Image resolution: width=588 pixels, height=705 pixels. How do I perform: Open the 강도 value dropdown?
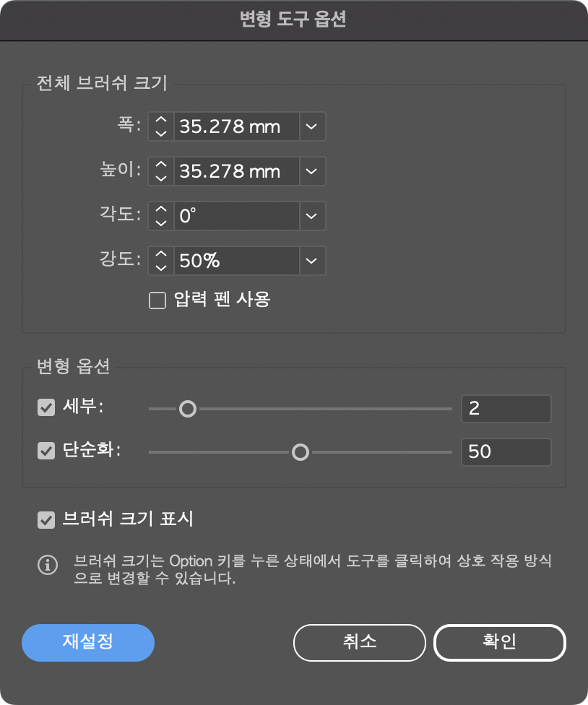tap(312, 261)
